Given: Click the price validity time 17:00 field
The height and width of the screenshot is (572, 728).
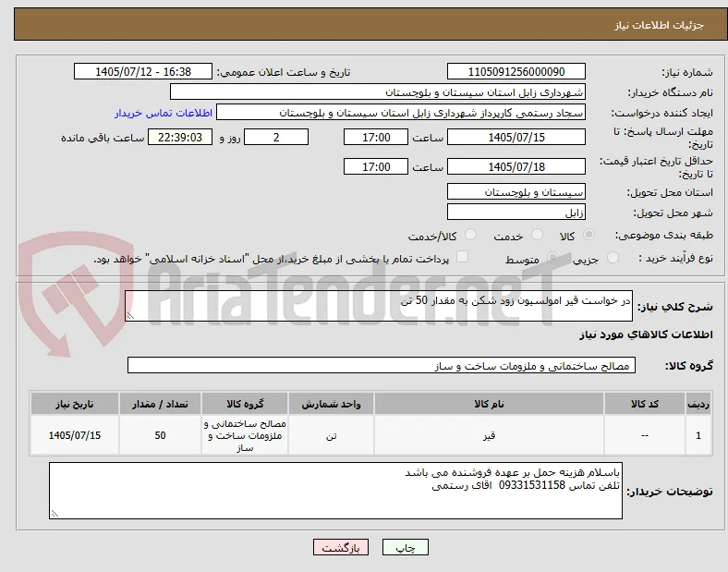Looking at the screenshot, I should (x=376, y=166).
